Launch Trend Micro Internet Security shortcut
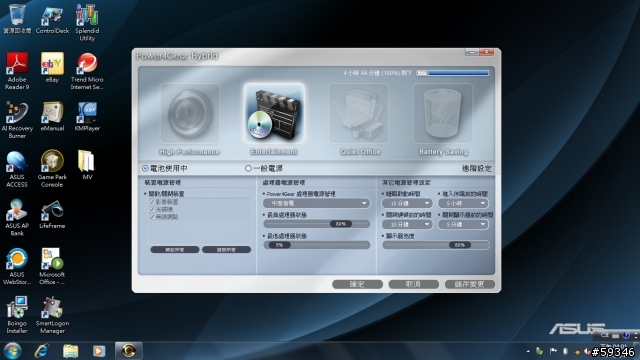The height and width of the screenshot is (360, 640). point(87,71)
